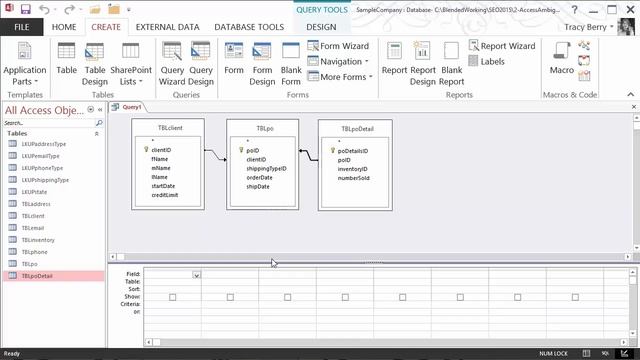Switch to the DESIGN tab
Screen dimensions: 640x360
[321, 27]
